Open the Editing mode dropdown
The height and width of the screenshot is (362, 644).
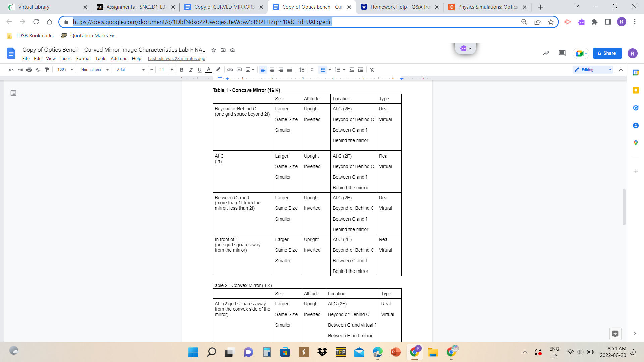point(592,70)
